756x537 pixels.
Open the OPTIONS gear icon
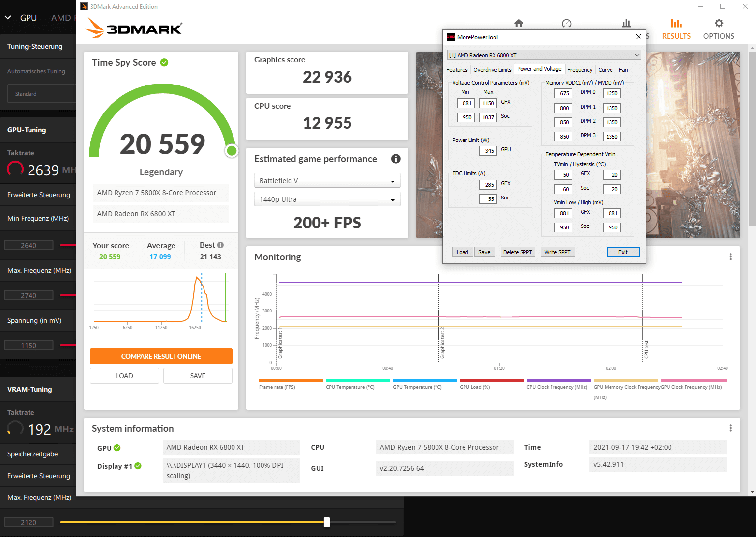719,23
